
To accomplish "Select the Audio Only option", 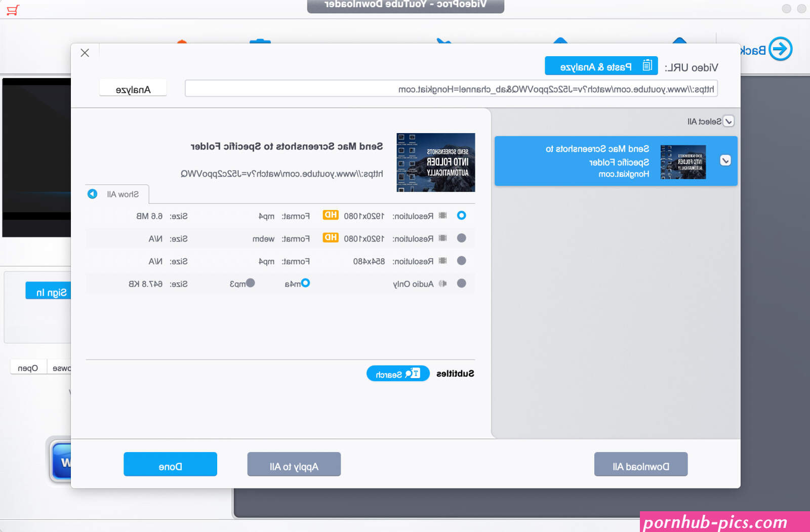I will (461, 283).
